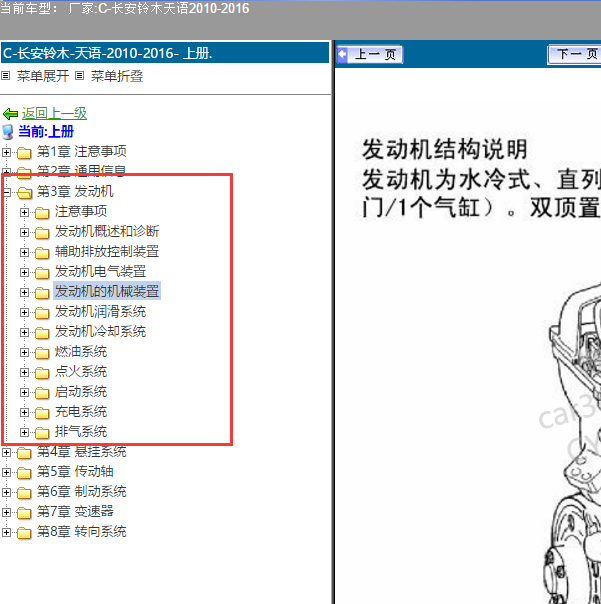Expand 发动机的机械装置 node
601x604 pixels.
[x=24, y=292]
